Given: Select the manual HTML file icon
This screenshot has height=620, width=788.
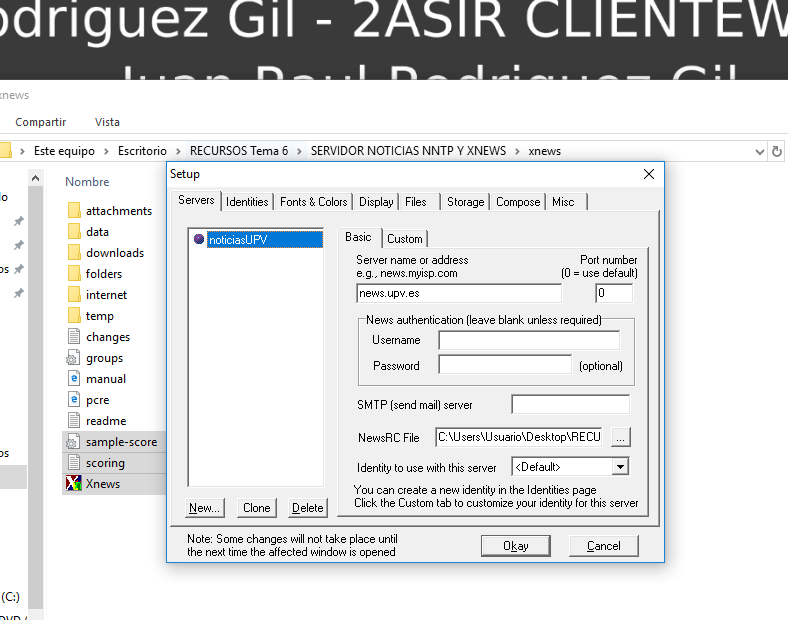Looking at the screenshot, I should [x=74, y=378].
